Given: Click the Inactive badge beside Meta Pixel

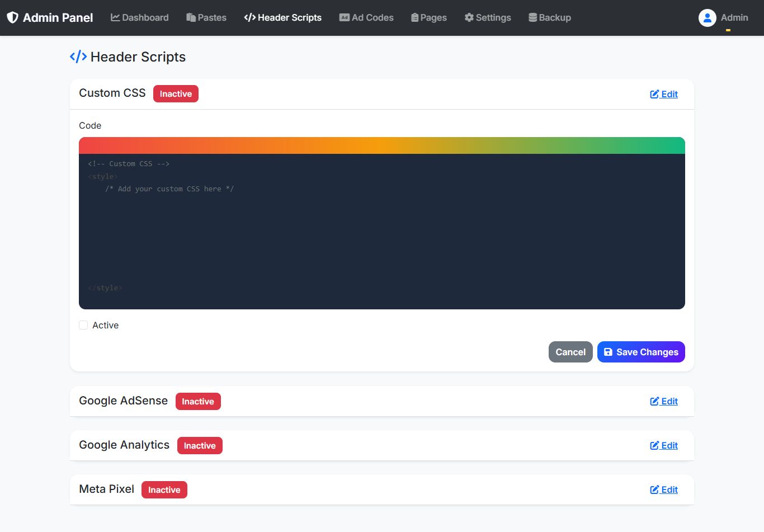Looking at the screenshot, I should tap(164, 489).
